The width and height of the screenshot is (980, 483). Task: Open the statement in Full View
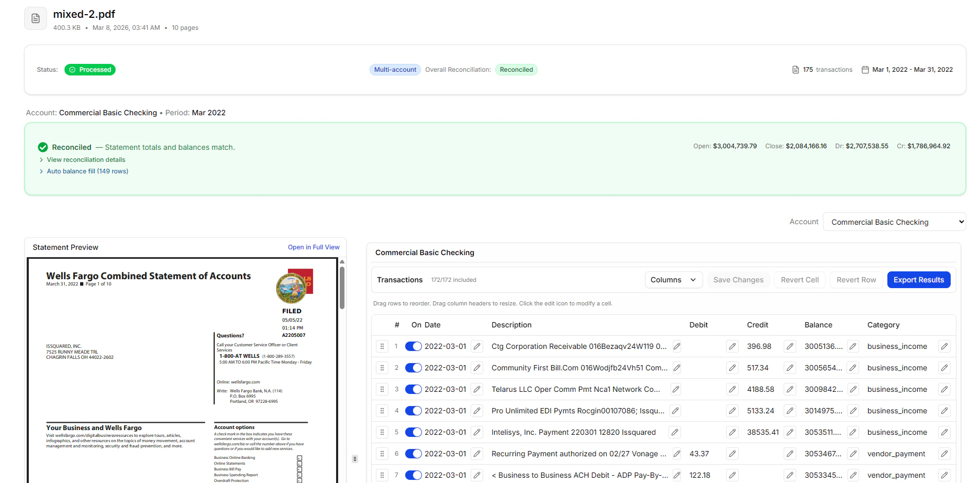point(313,247)
